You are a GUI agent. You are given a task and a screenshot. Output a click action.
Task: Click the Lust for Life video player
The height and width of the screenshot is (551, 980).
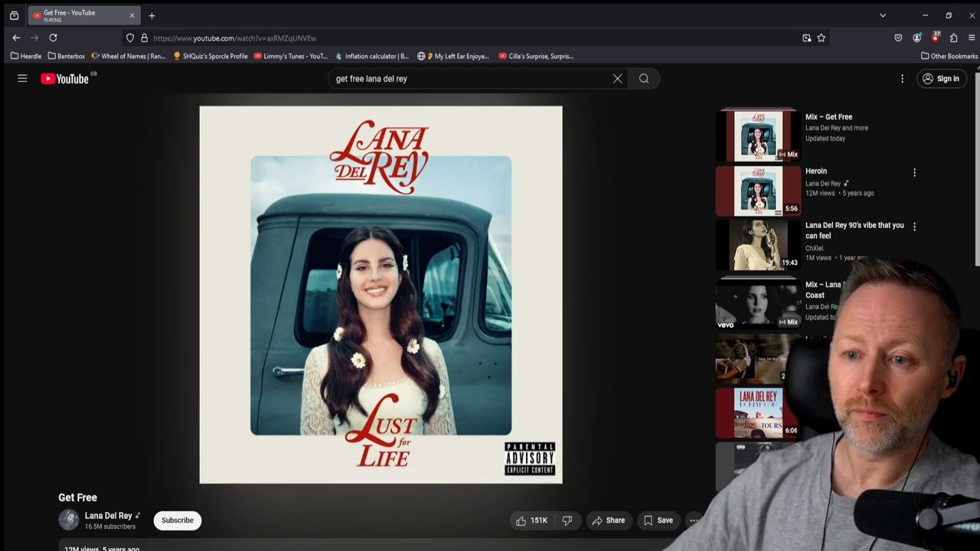pos(381,295)
